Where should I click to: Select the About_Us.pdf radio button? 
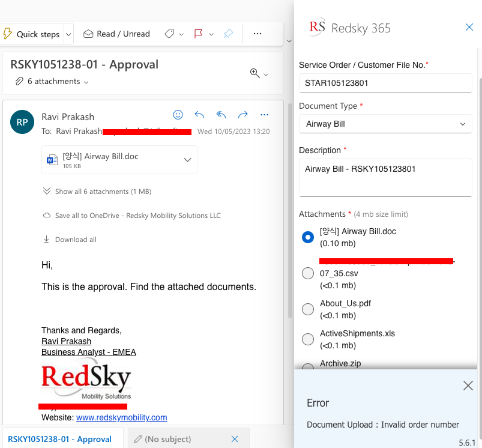click(308, 309)
